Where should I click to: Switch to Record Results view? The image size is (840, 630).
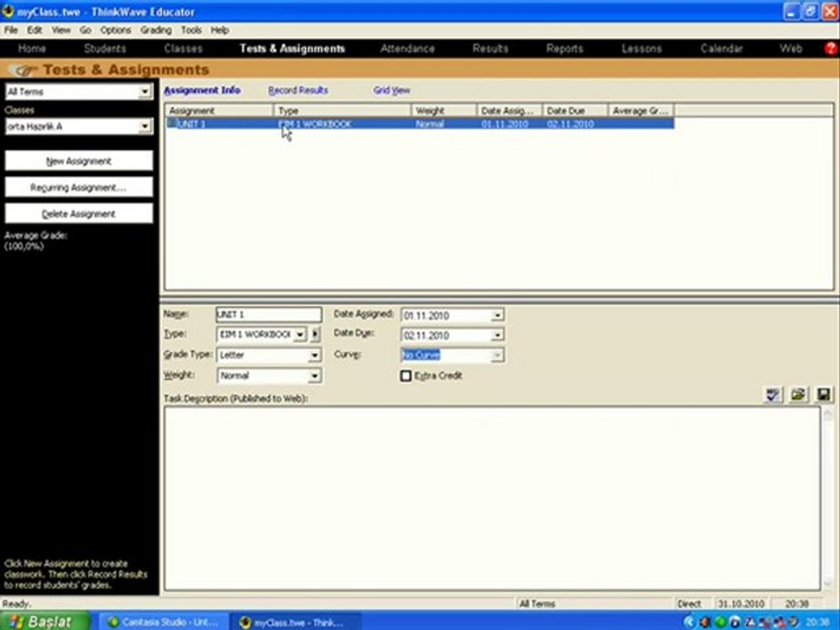coord(297,90)
